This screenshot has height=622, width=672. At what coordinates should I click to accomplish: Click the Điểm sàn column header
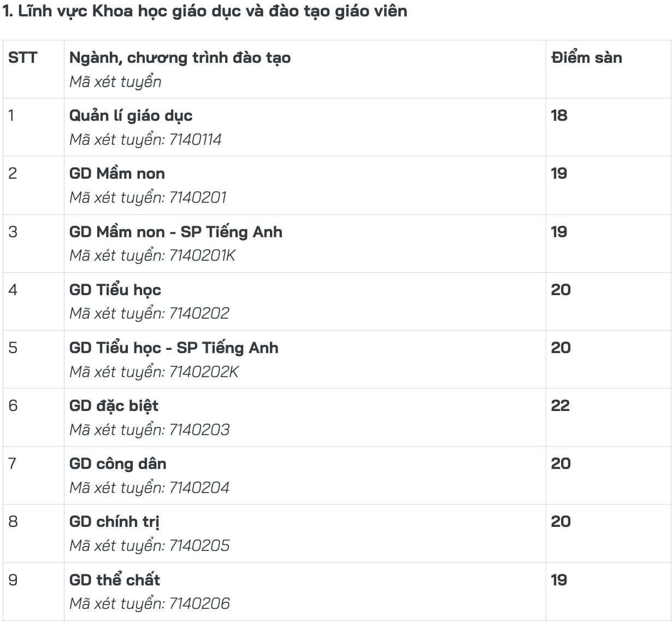click(587, 57)
